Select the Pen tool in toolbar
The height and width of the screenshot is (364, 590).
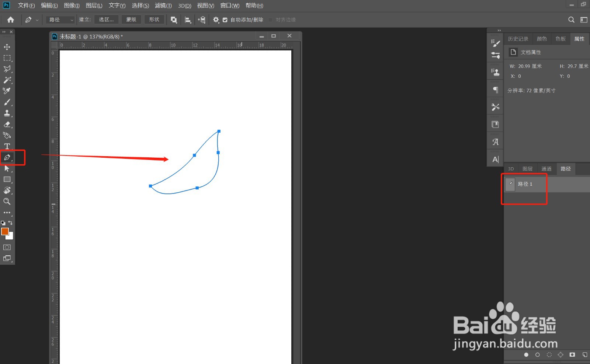coord(7,157)
